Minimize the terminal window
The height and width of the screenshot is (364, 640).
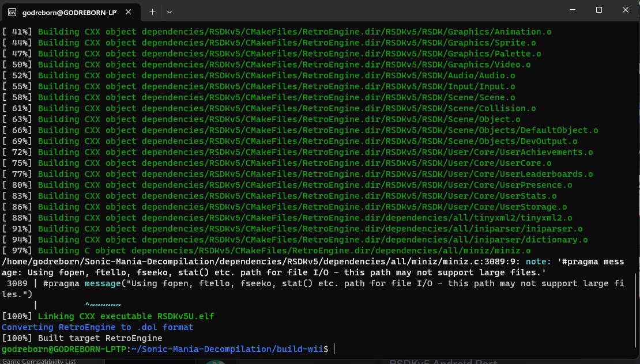pyautogui.click(x=572, y=10)
